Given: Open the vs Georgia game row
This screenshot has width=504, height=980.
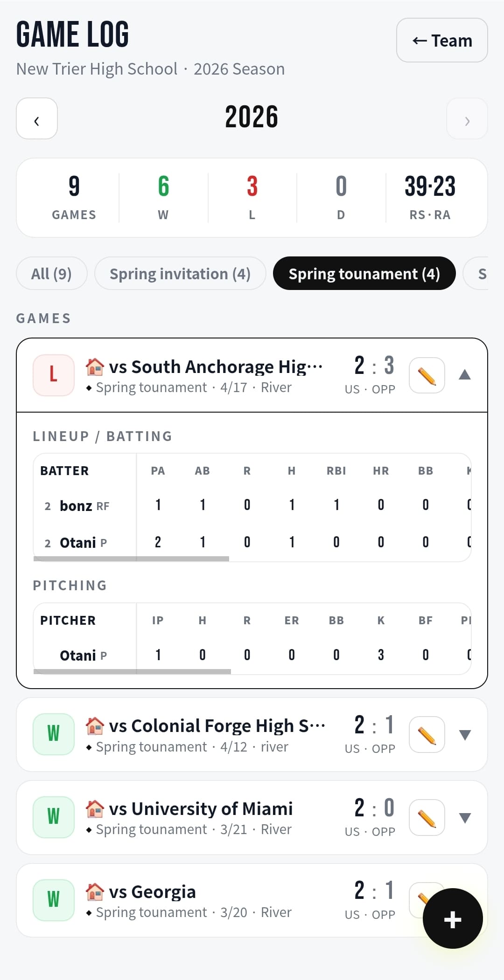Looking at the screenshot, I should 210,900.
